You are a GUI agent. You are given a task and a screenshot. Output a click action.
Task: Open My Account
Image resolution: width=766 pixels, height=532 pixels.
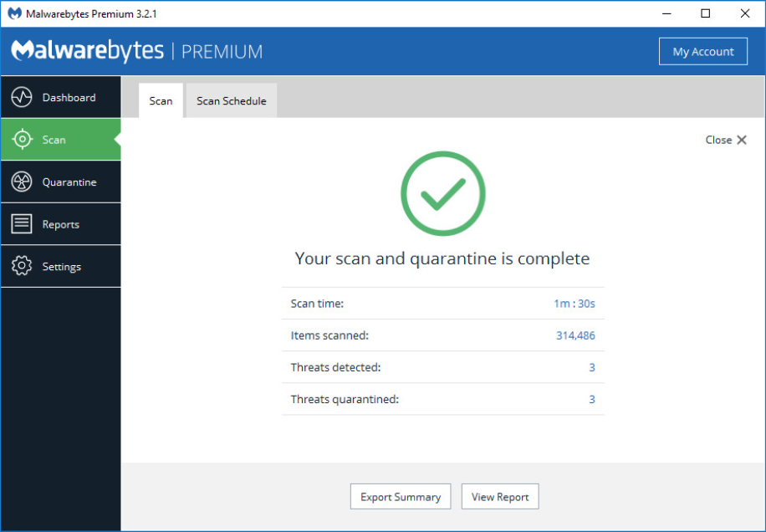click(x=703, y=51)
